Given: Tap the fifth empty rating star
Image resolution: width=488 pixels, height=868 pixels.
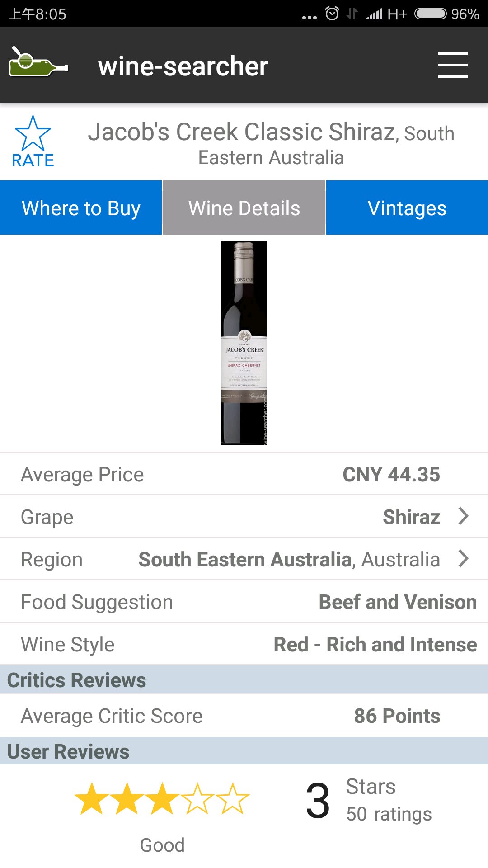Looking at the screenshot, I should [x=233, y=799].
